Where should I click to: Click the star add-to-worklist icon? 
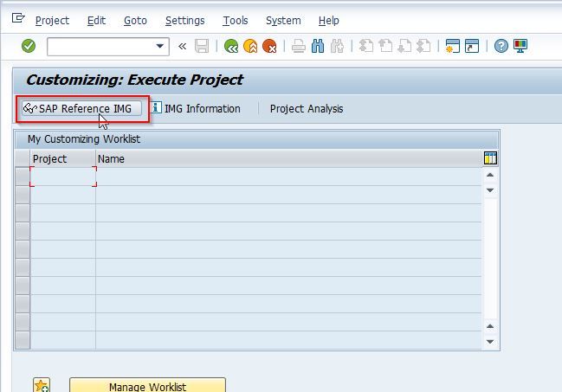(42, 385)
